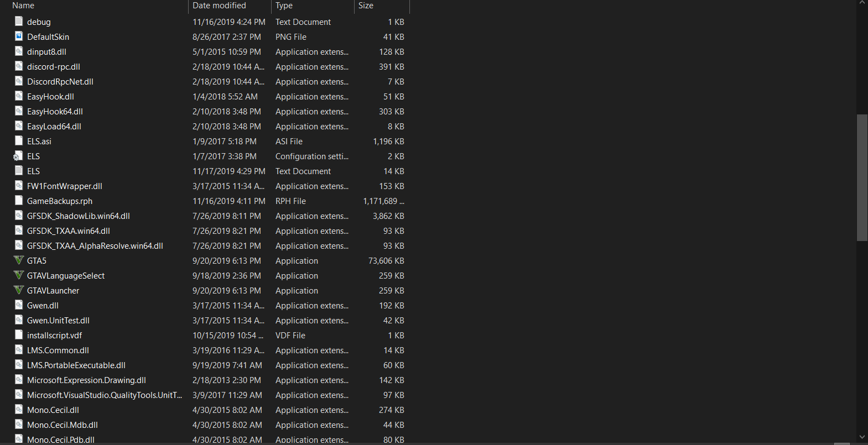Screen dimensions: 868x445
Task: Select the file name GFSDK_TXAA_AlphaResolve.win64.dll
Action: [x=95, y=246]
